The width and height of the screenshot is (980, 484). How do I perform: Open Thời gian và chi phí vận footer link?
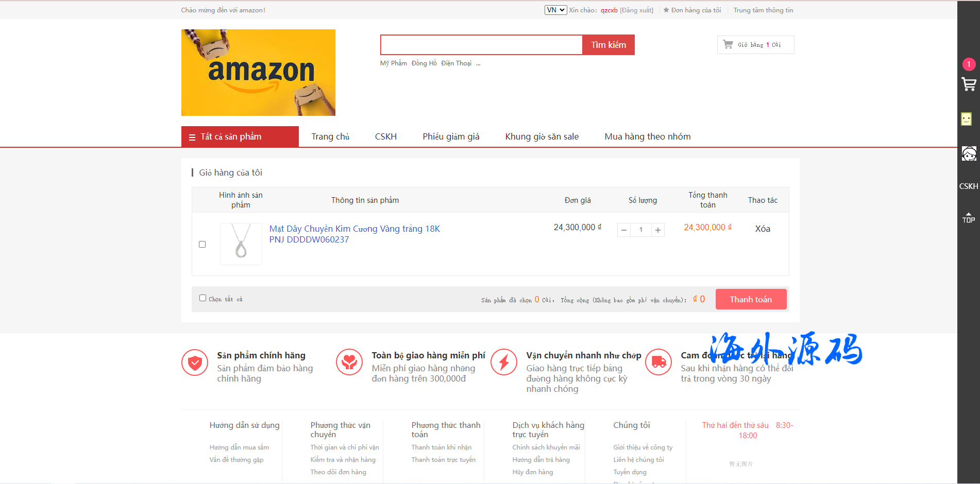click(x=345, y=447)
